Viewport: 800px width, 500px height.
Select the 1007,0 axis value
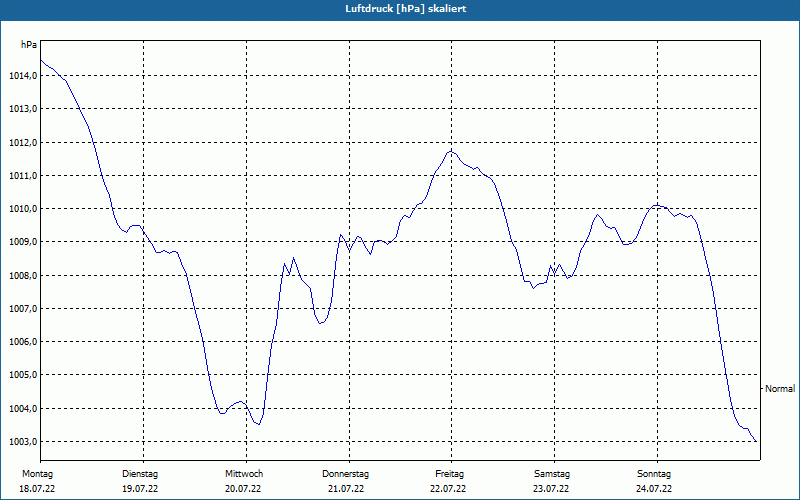click(23, 309)
